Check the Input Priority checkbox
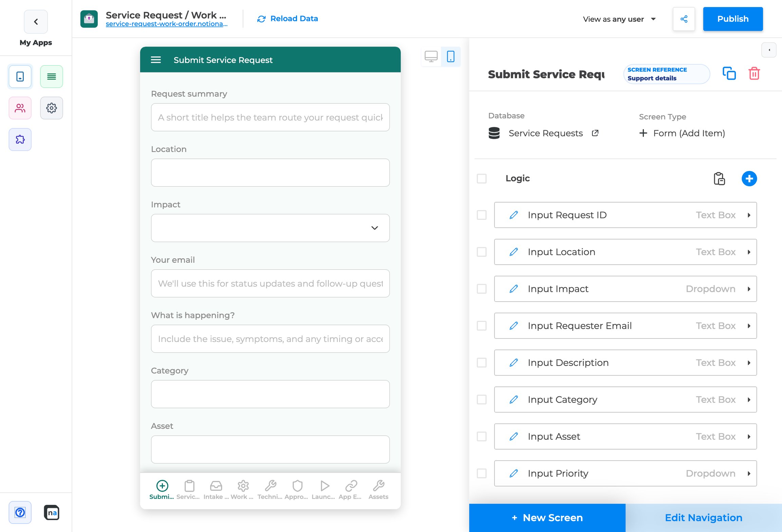This screenshot has height=532, width=782. pyautogui.click(x=482, y=473)
